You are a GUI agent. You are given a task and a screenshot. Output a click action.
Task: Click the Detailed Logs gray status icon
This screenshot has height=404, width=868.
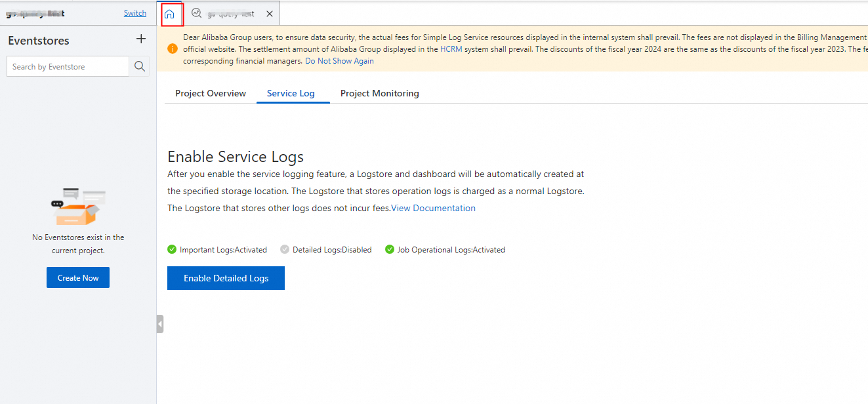pos(285,249)
